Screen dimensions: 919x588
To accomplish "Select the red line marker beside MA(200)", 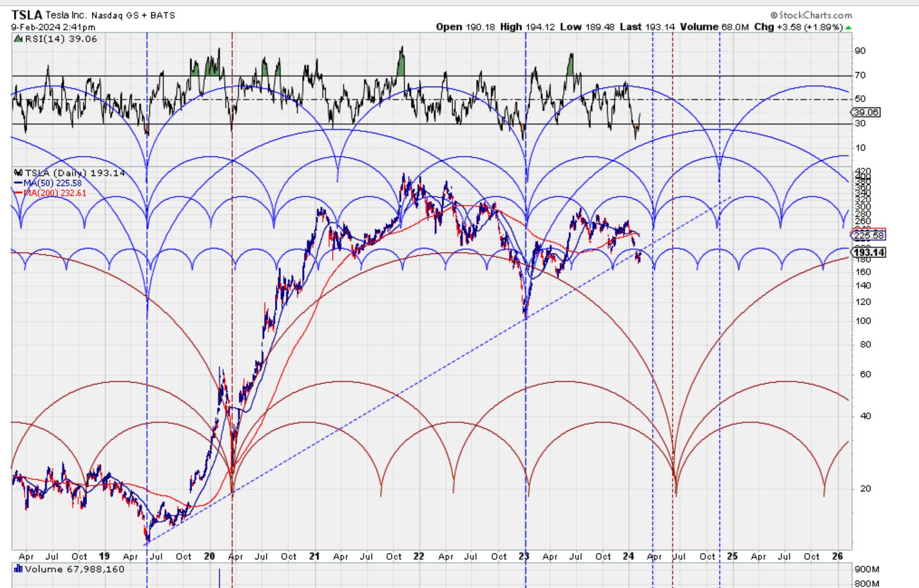I will [x=18, y=193].
